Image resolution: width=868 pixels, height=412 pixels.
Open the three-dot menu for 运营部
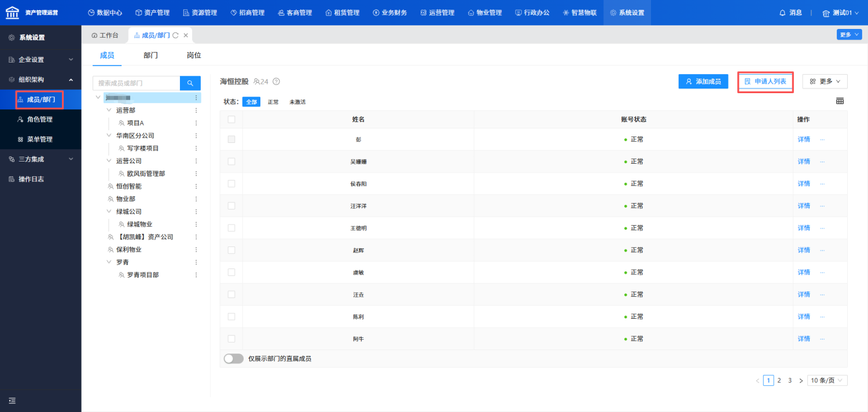click(196, 111)
